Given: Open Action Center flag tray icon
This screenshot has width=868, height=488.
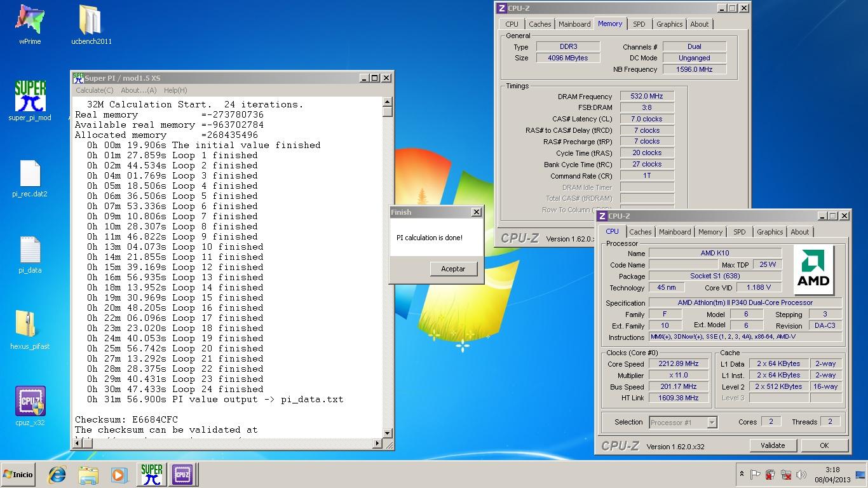Looking at the screenshot, I should [x=756, y=475].
